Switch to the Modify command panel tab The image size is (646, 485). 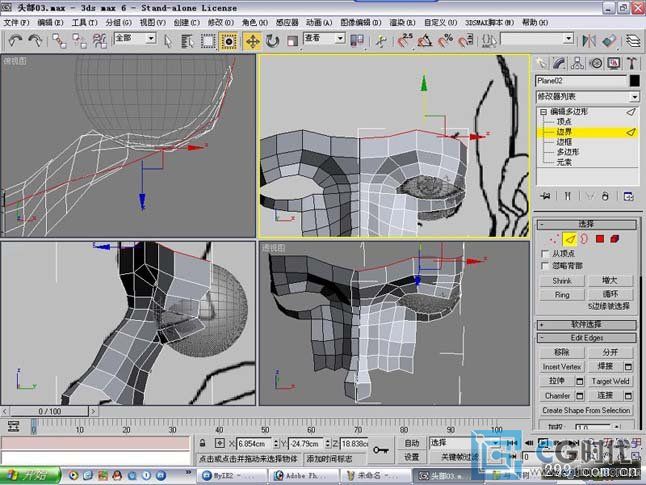click(x=559, y=63)
